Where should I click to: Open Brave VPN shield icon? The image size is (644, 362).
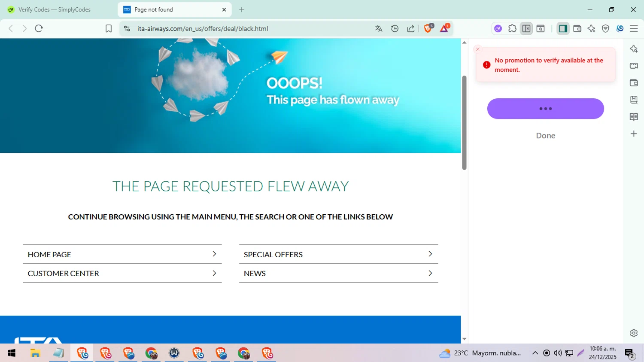tap(606, 28)
